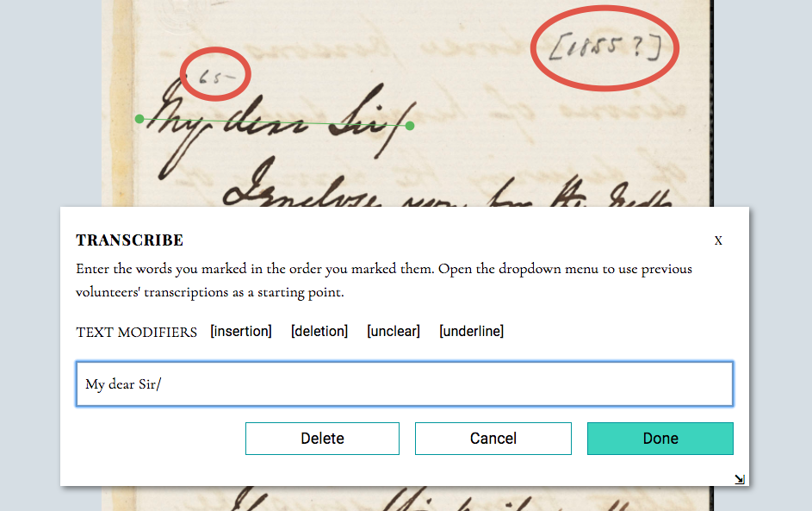Select the left green endpoint dot of the marked line
812x511 pixels.
139,119
